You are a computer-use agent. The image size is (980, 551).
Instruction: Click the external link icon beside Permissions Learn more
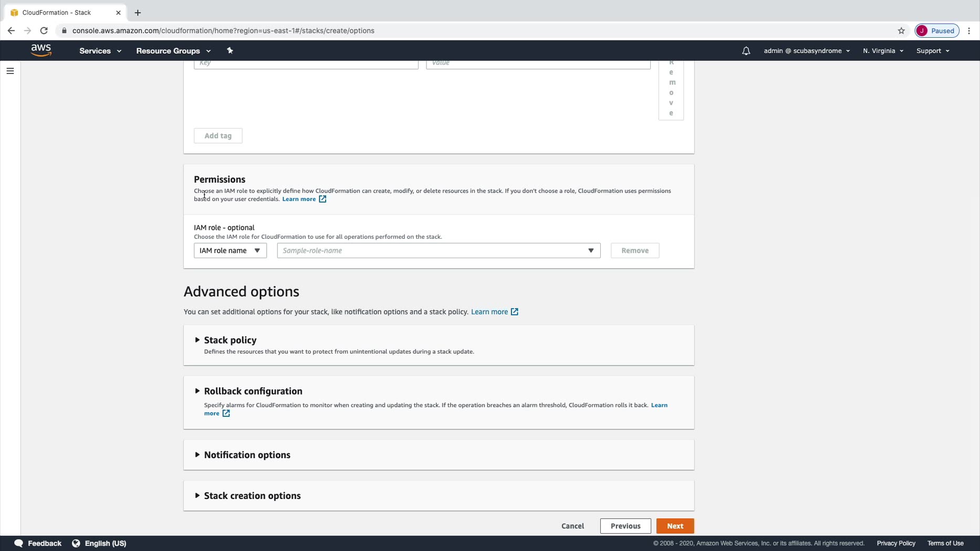pyautogui.click(x=322, y=199)
